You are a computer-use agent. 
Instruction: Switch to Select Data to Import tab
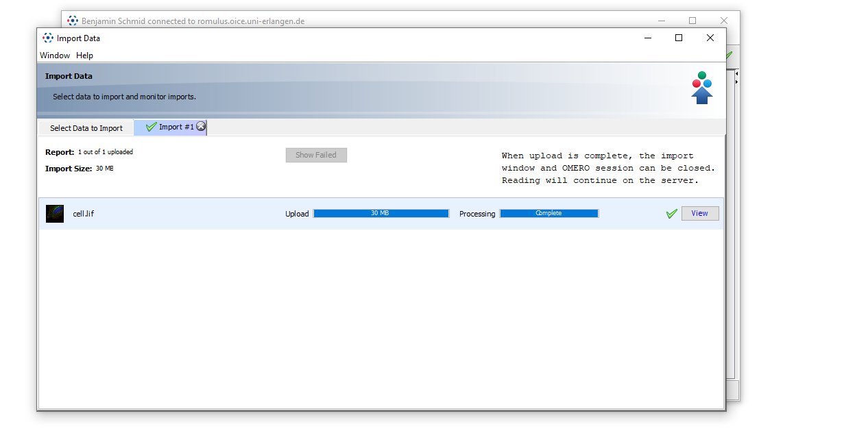click(86, 128)
